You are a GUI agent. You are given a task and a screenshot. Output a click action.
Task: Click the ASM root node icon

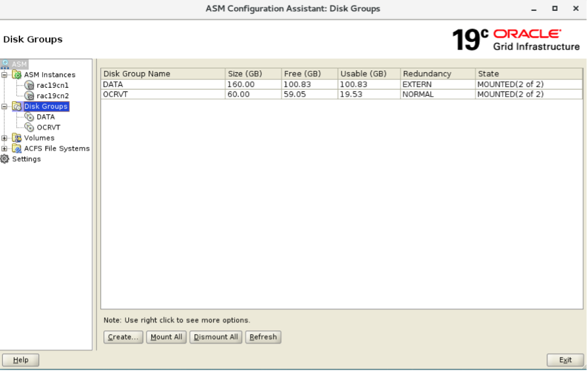coord(5,64)
